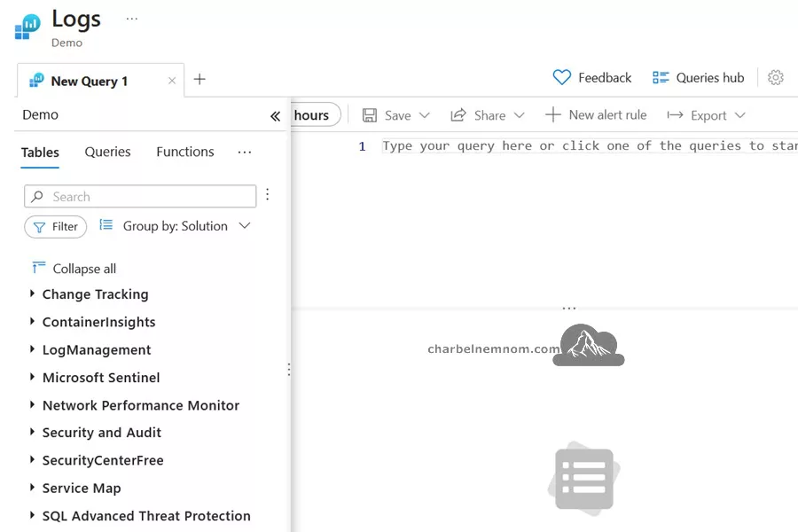Collapse the side pane with double chevron
798x532 pixels.
click(276, 116)
